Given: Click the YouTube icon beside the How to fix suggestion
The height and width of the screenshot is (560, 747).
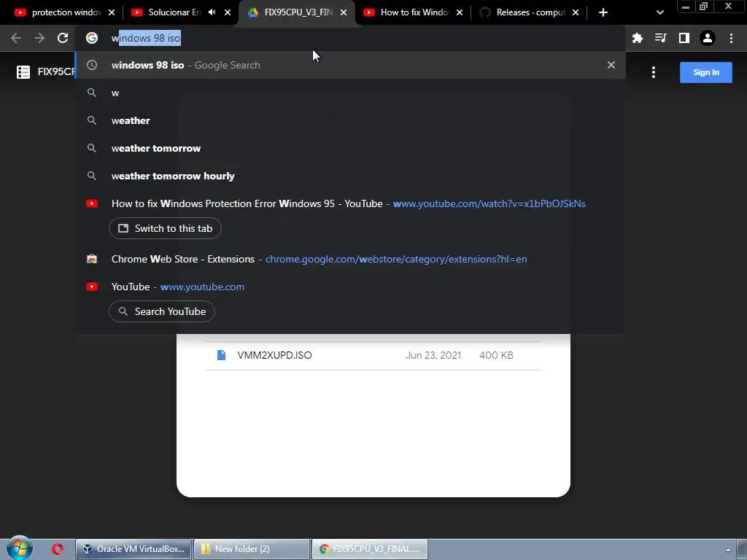Looking at the screenshot, I should tap(92, 203).
